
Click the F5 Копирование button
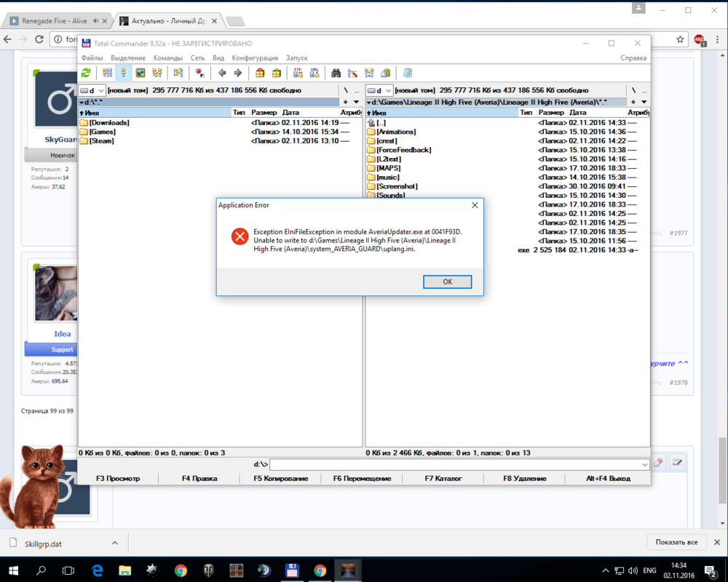point(280,479)
